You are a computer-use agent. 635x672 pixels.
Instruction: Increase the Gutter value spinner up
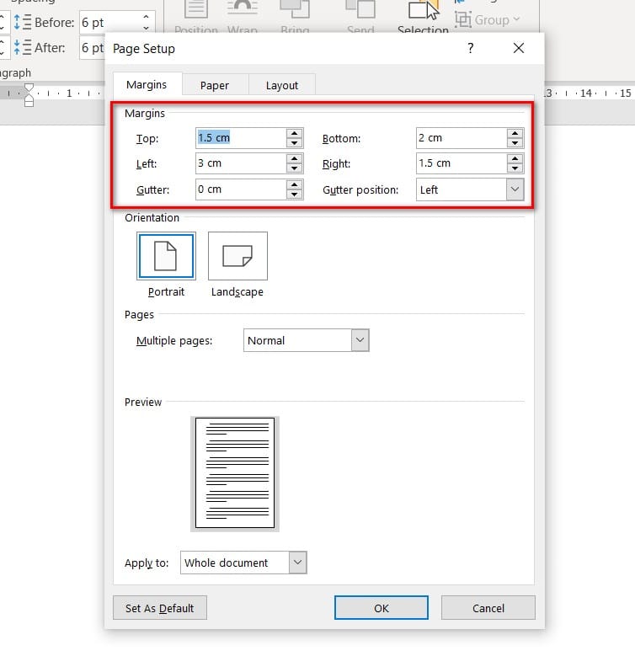coord(295,184)
